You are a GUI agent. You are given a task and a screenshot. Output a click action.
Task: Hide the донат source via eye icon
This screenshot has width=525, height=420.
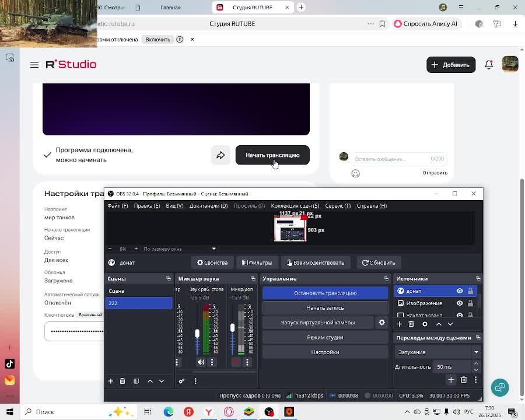(460, 291)
